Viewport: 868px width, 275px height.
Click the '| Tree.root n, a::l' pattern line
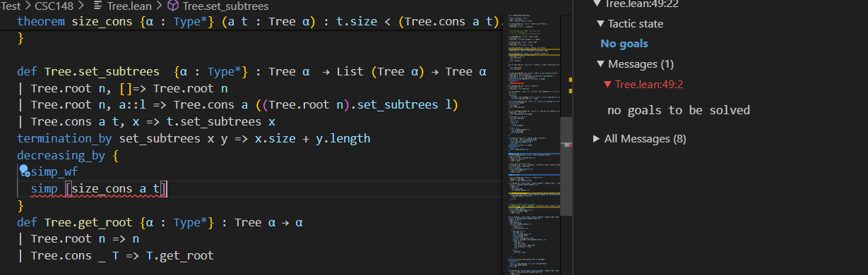[238, 105]
